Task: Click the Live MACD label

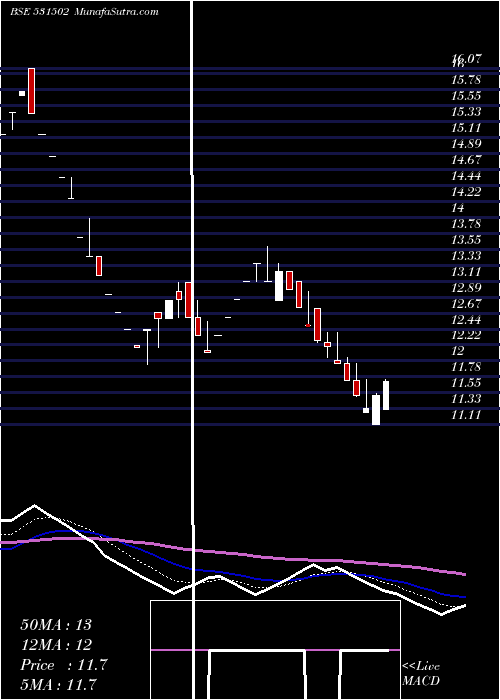Action: pos(421,674)
